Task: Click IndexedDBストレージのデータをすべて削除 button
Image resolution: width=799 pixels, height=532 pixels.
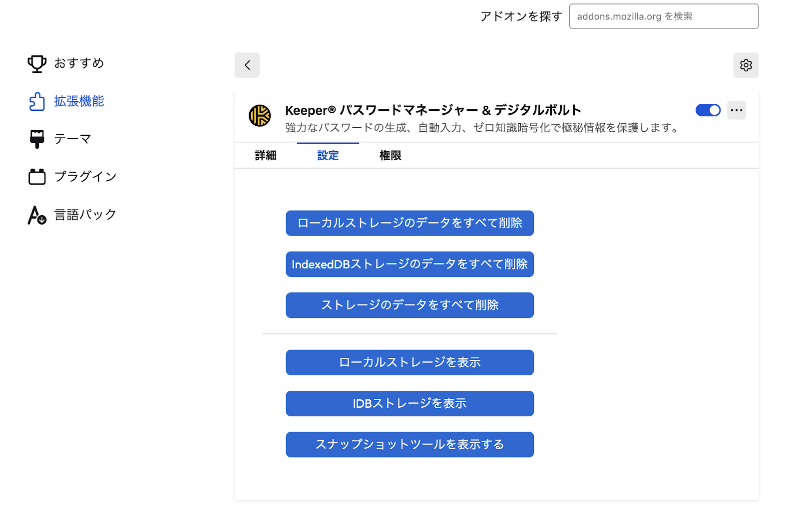Action: [410, 264]
